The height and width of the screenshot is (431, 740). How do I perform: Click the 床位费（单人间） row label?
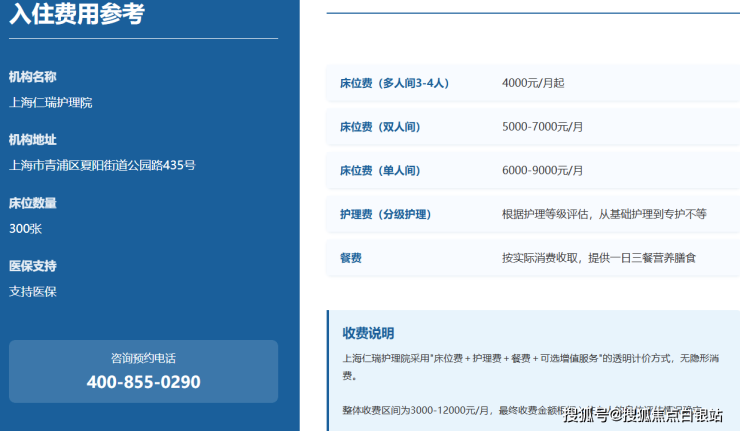pyautogui.click(x=380, y=170)
